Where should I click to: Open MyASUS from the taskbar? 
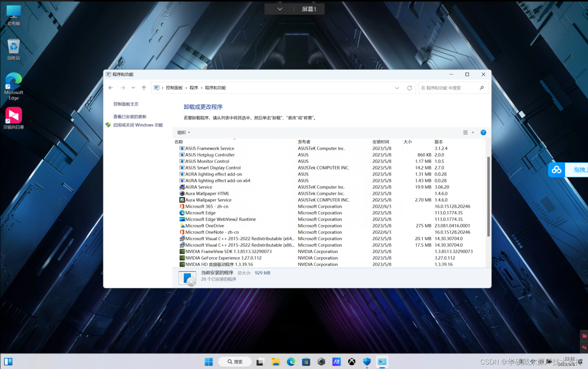click(x=336, y=362)
